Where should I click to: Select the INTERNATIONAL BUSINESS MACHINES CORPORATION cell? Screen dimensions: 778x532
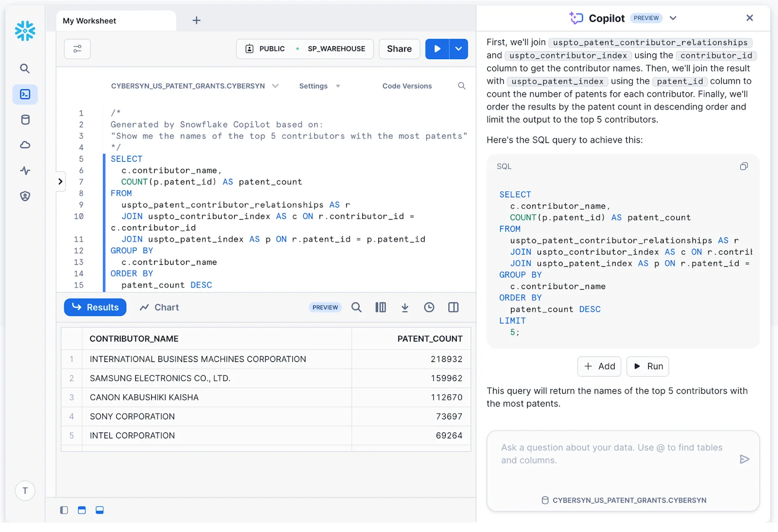tap(217, 359)
